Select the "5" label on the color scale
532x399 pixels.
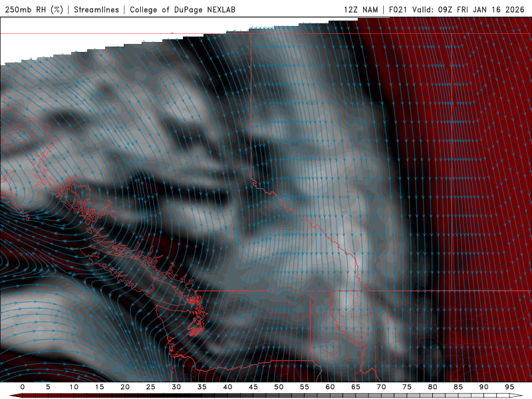pyautogui.click(x=48, y=387)
